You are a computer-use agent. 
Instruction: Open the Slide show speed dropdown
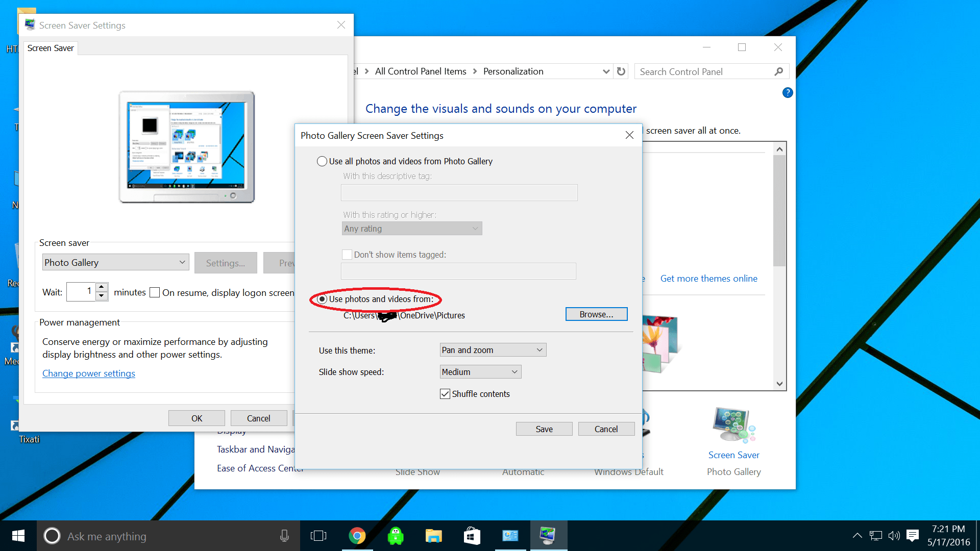tap(480, 372)
